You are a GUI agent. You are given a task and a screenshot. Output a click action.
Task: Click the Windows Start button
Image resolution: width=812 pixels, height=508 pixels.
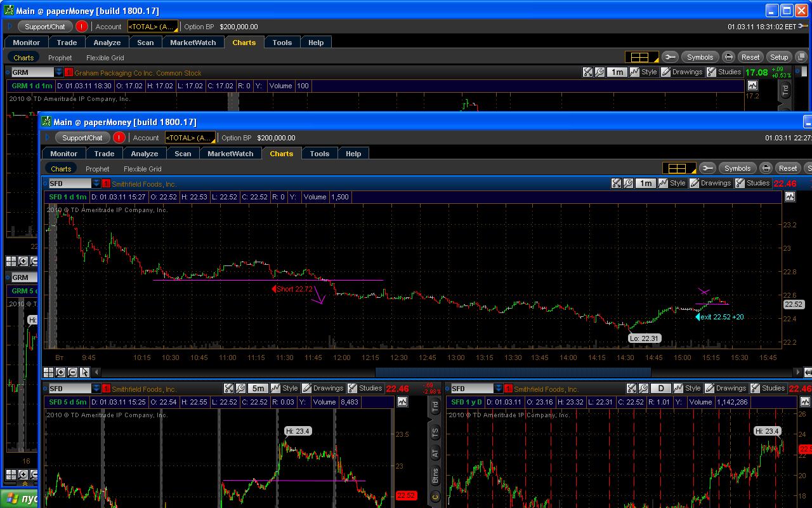[x=19, y=498]
